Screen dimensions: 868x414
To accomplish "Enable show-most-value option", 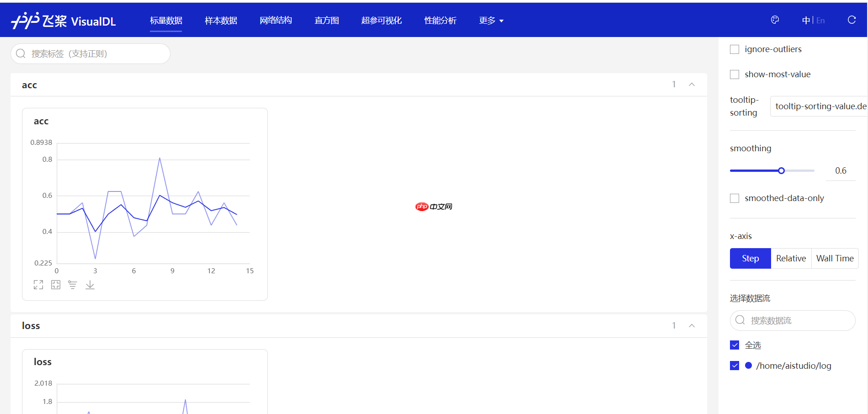I will coord(735,74).
